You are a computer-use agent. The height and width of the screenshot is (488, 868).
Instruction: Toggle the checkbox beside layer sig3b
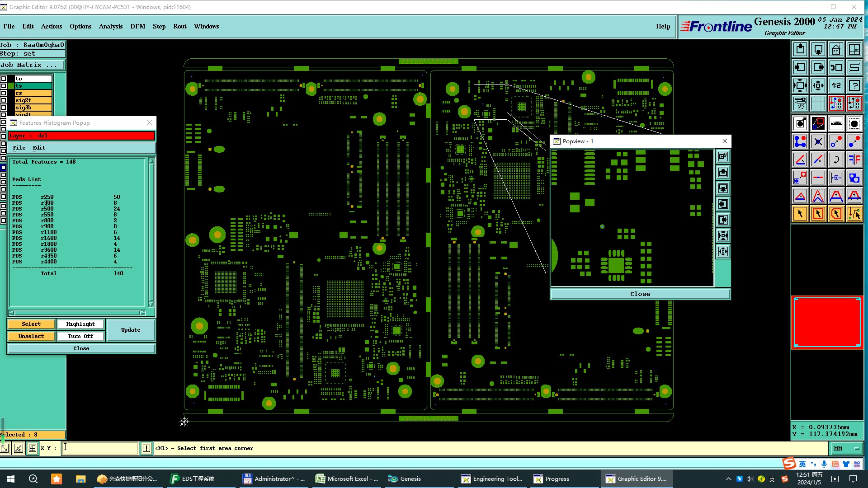4,108
